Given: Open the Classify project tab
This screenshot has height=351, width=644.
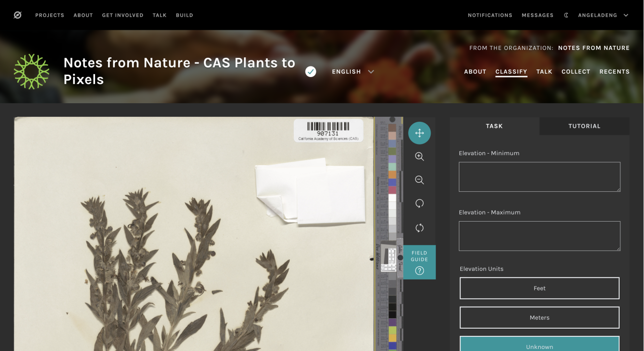Looking at the screenshot, I should [511, 72].
